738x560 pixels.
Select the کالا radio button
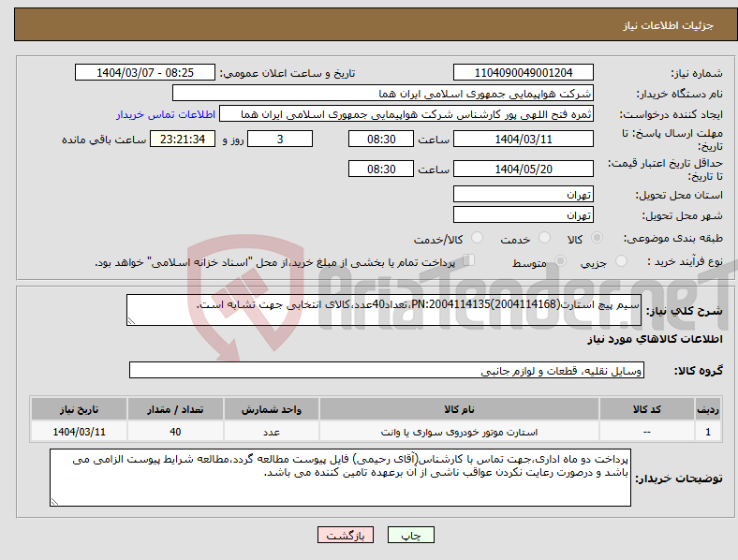[x=597, y=238]
